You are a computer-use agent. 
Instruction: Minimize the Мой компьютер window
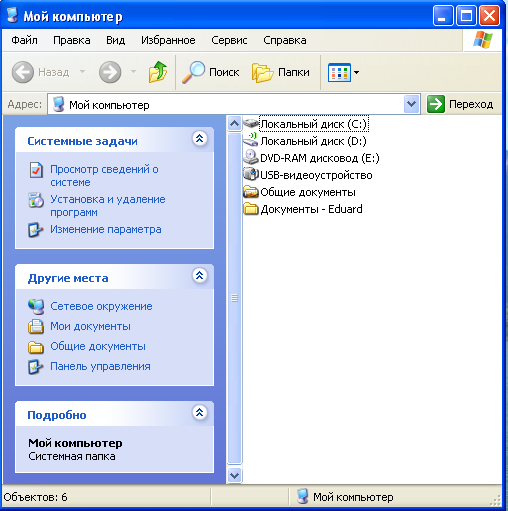point(443,16)
